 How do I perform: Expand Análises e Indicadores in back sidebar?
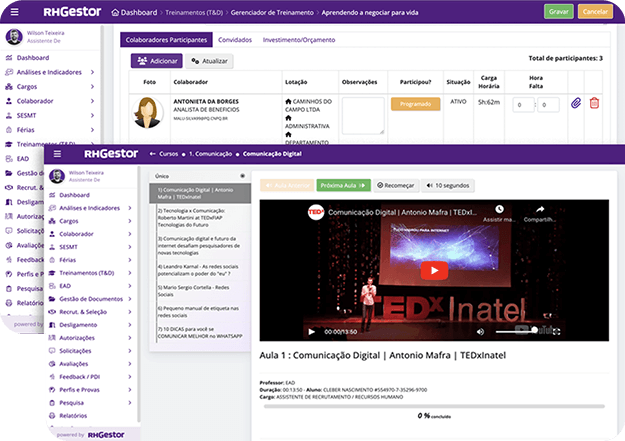click(x=92, y=72)
